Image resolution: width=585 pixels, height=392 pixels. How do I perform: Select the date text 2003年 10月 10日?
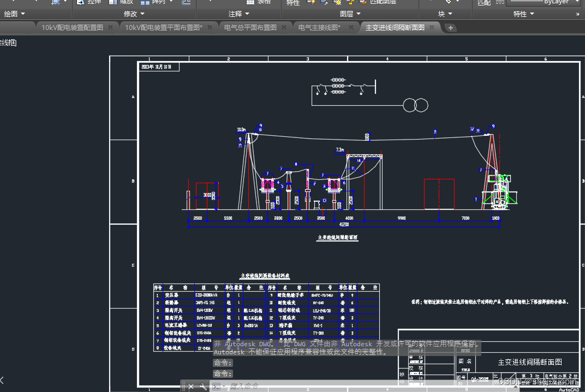coord(156,67)
